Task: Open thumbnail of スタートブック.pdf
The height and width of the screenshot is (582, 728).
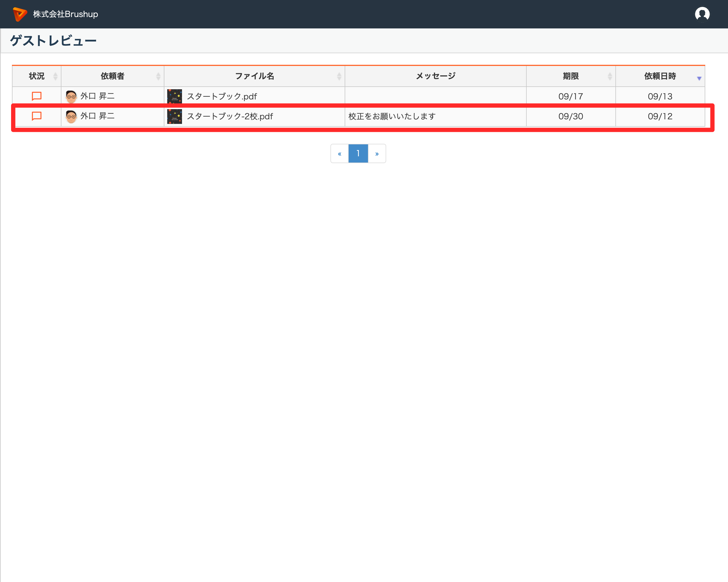Action: (x=175, y=97)
